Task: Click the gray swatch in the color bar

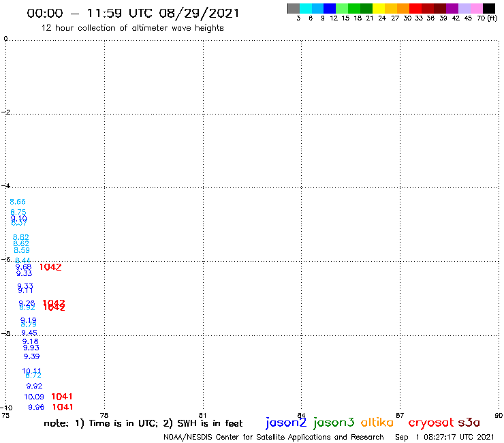Action: coord(294,8)
